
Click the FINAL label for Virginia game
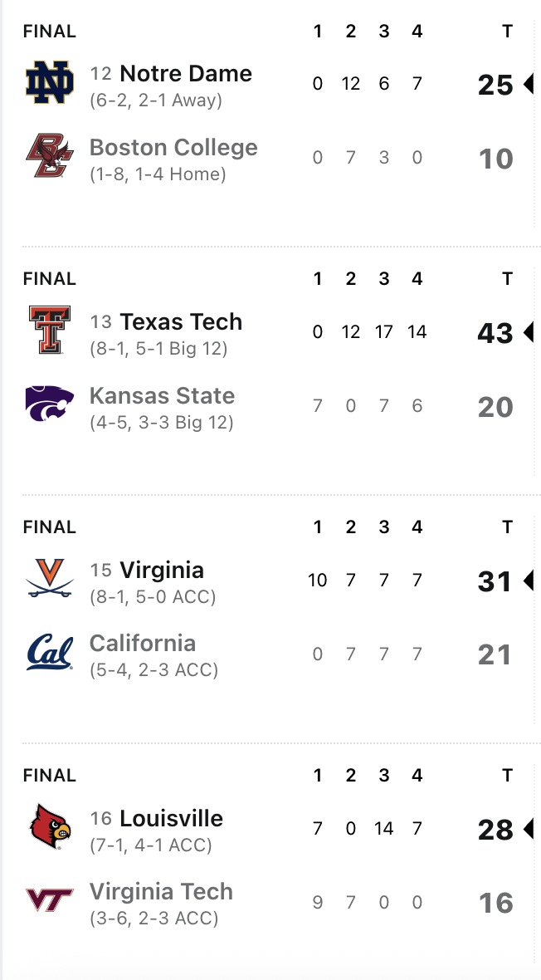[49, 527]
